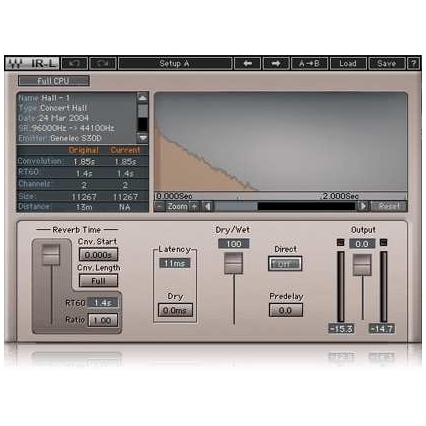Copy setup A to B
The width and height of the screenshot is (426, 426).
(x=309, y=63)
